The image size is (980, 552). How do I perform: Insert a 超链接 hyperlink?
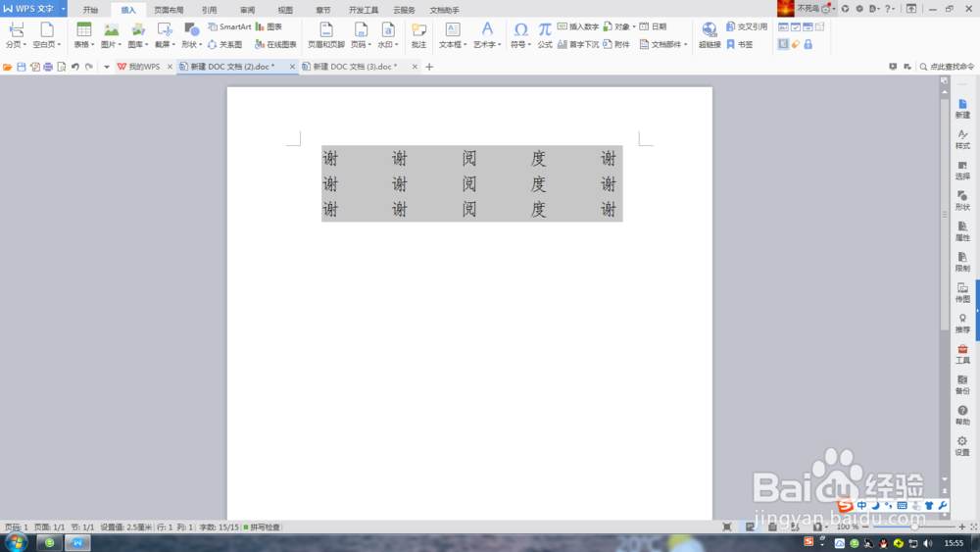click(710, 34)
